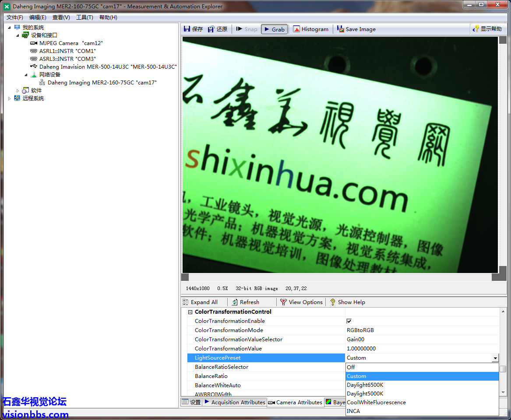Viewport: 511px width, 420px height.
Task: Select the BalanceWhiteAuto row
Action: point(266,385)
